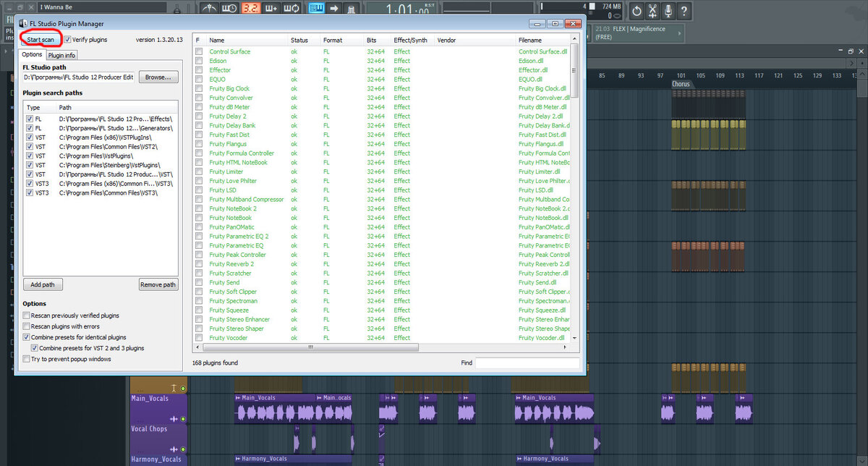This screenshot has width=868, height=466.
Task: Enable Rescan plugins with errors
Action: 27,326
